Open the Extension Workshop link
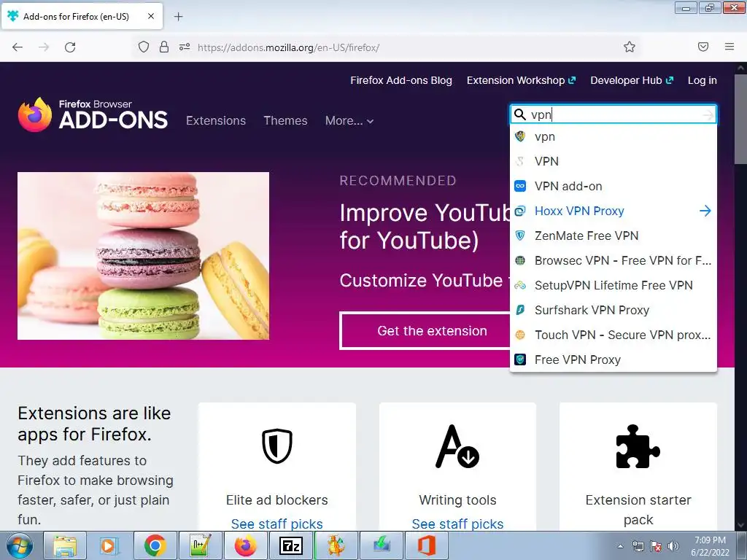 (521, 80)
